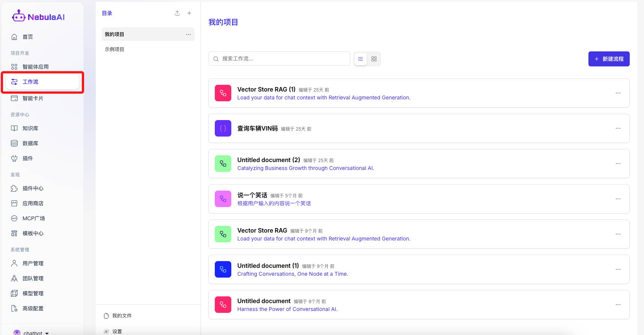Screen dimensions: 644x335
Task: Select the 示例项目 folder in the directory
Action: [x=115, y=50]
